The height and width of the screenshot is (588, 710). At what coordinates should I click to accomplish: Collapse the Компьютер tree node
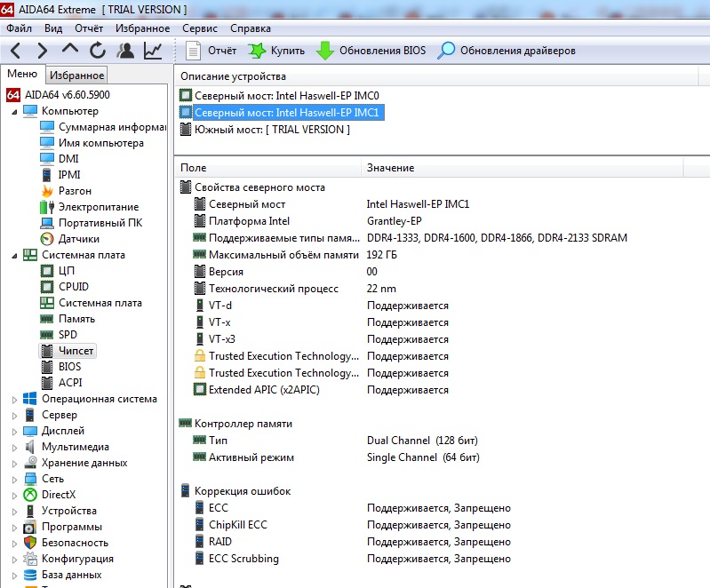coord(14,111)
